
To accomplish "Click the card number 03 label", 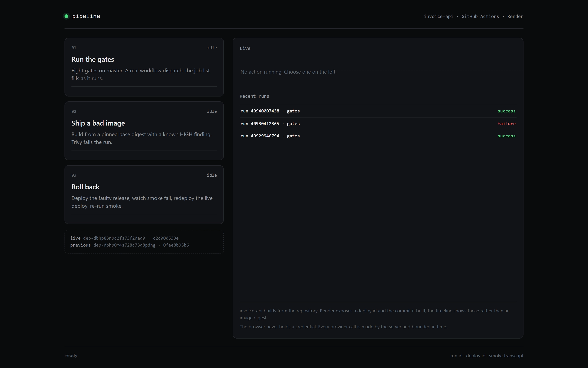I will coord(74,175).
